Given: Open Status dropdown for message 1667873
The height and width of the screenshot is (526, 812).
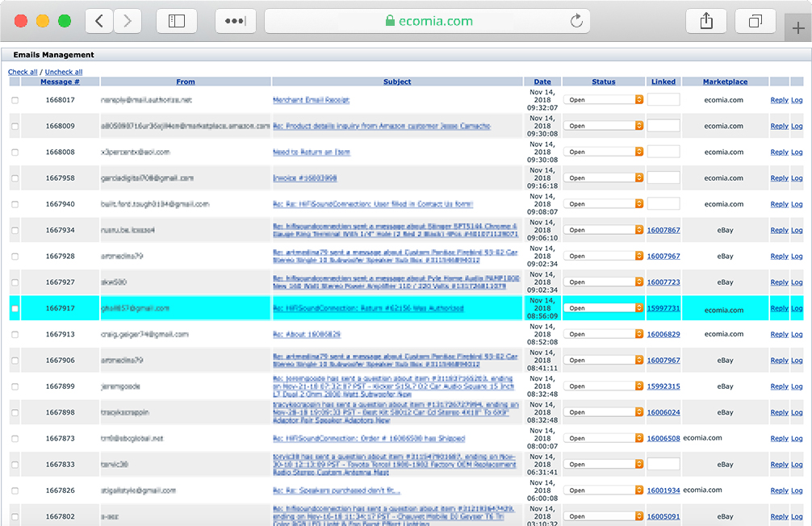Looking at the screenshot, I should click(x=603, y=438).
